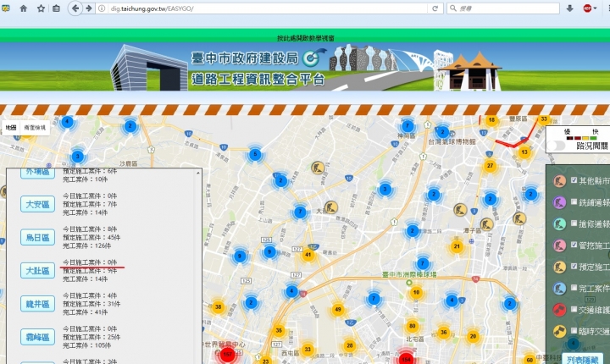
Task: Open the blue cluster marker 5
Action: coord(255,154)
